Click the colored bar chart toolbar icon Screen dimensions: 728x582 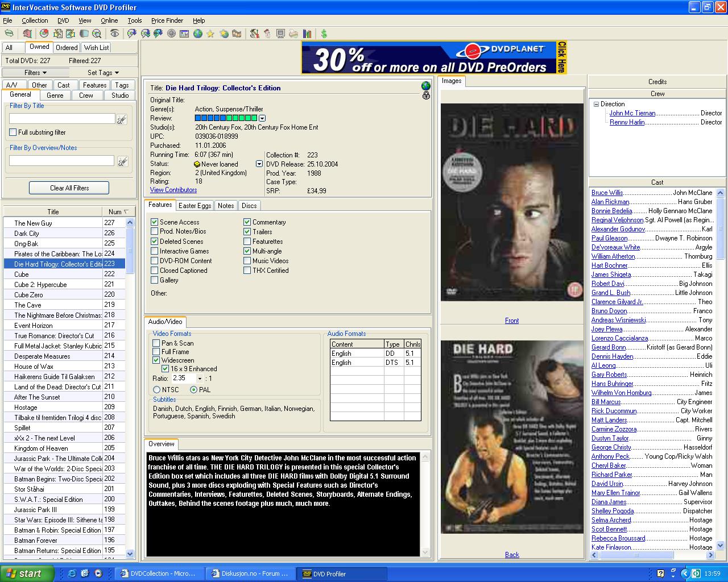coord(307,34)
